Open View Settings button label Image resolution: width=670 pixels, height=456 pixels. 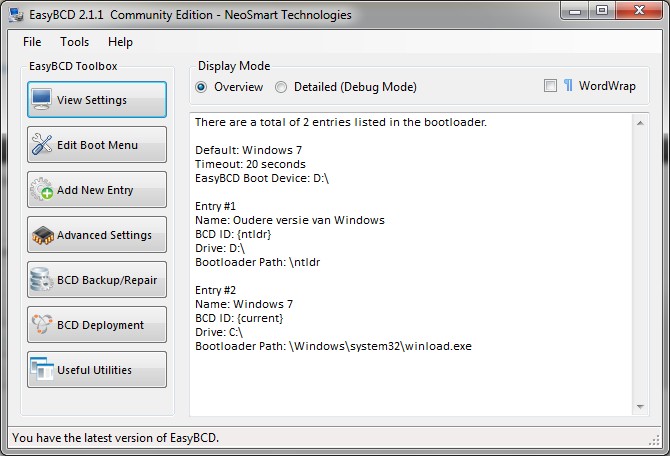[x=92, y=100]
